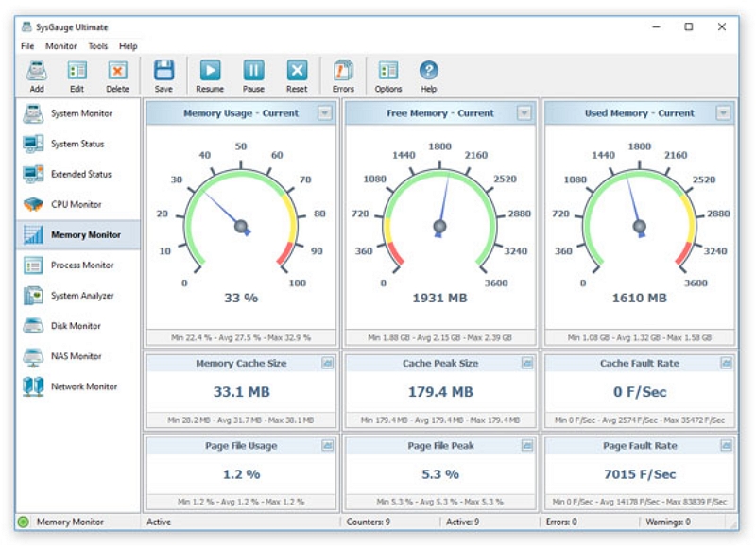Switch to CPU Monitor

78,204
